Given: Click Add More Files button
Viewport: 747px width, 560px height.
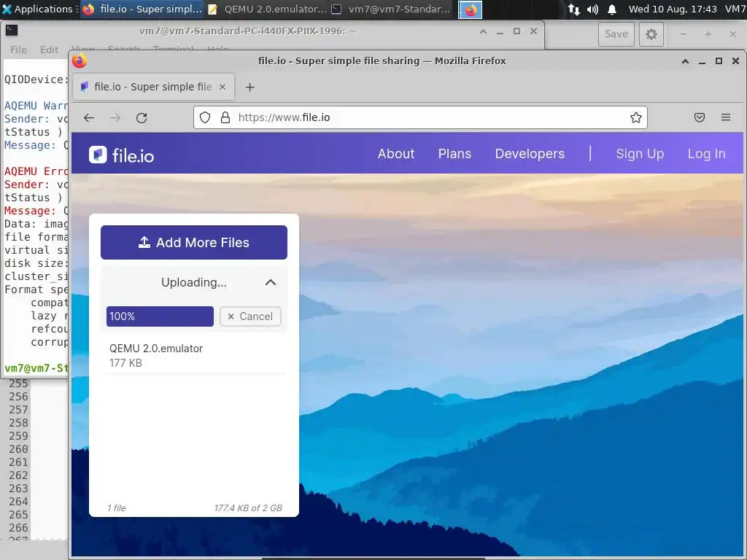Looking at the screenshot, I should click(194, 242).
